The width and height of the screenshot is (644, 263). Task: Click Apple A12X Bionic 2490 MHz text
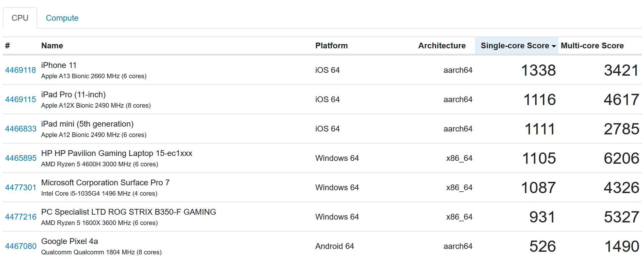pyautogui.click(x=96, y=106)
